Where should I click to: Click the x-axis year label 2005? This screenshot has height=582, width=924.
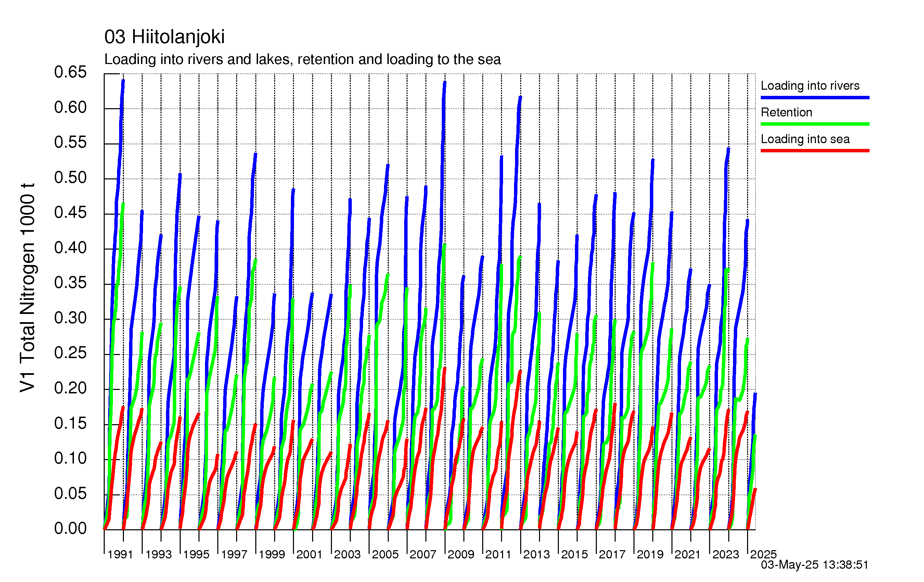pos(385,554)
